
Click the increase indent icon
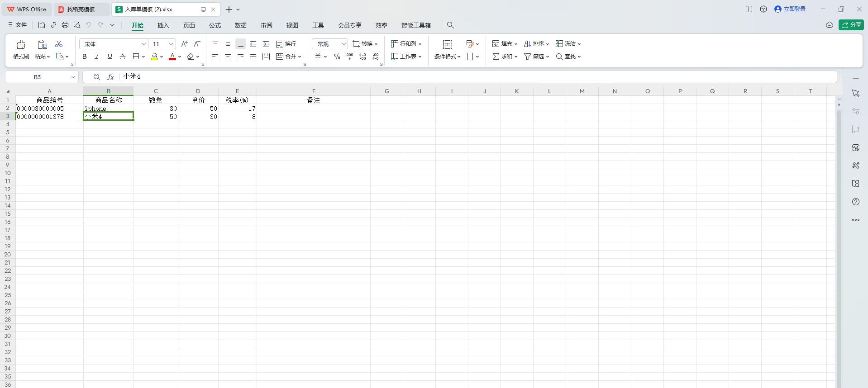point(266,44)
